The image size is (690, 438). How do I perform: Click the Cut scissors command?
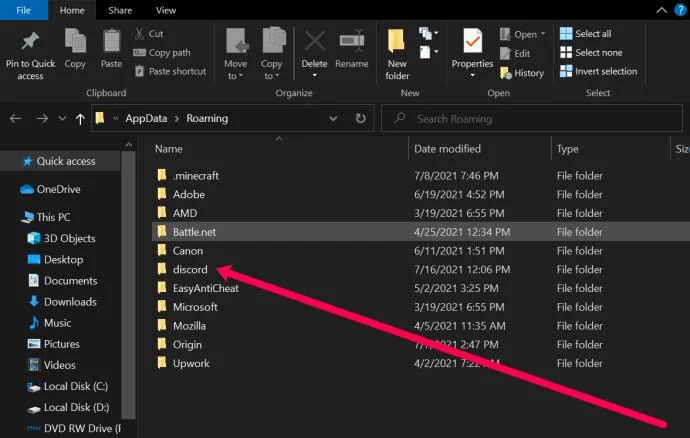pyautogui.click(x=149, y=33)
